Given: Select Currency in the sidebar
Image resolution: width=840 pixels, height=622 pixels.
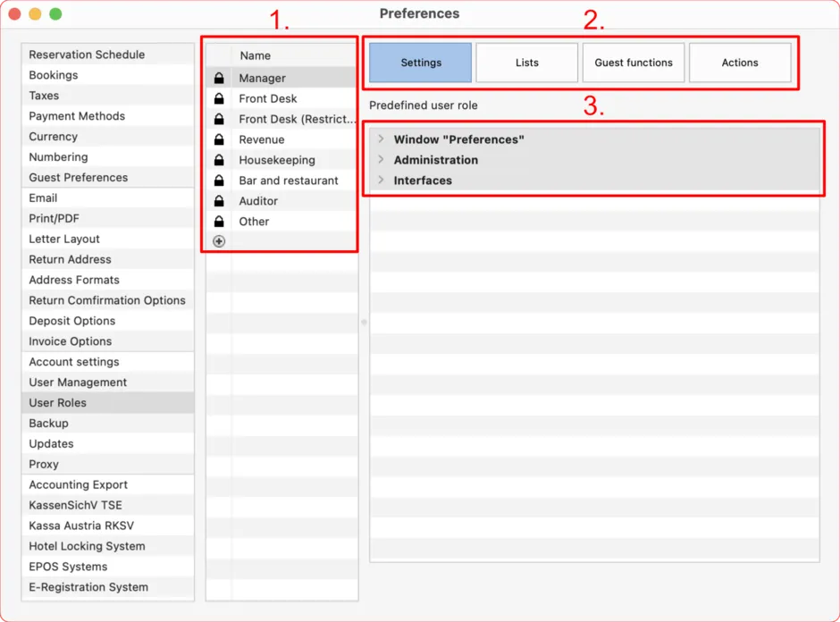Looking at the screenshot, I should [107, 137].
